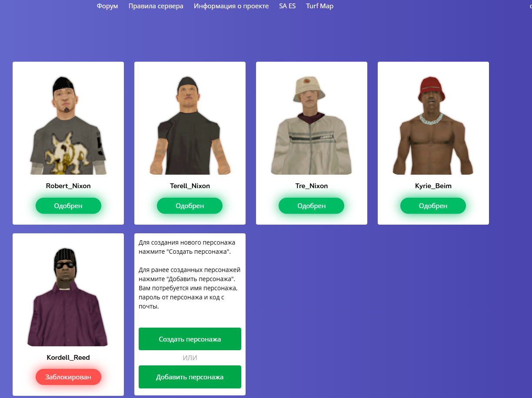Click Одобрен badge under Robert_Nixon
The width and height of the screenshot is (532, 398).
pos(68,206)
